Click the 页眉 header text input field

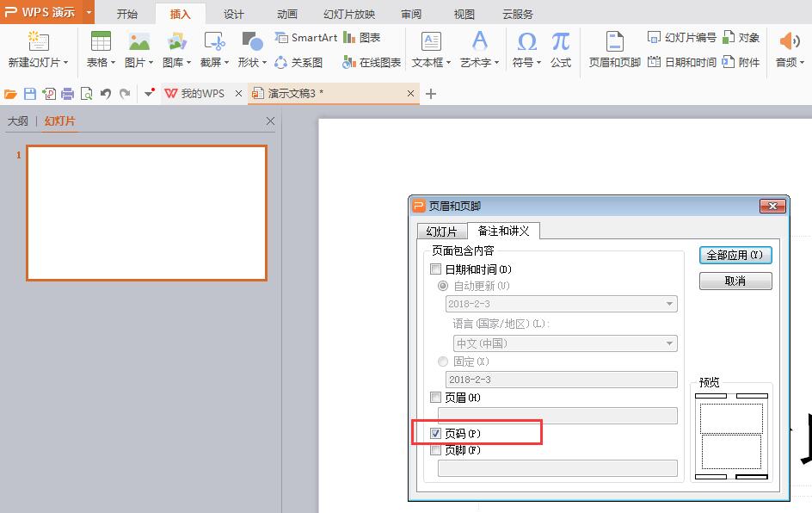[x=557, y=416]
